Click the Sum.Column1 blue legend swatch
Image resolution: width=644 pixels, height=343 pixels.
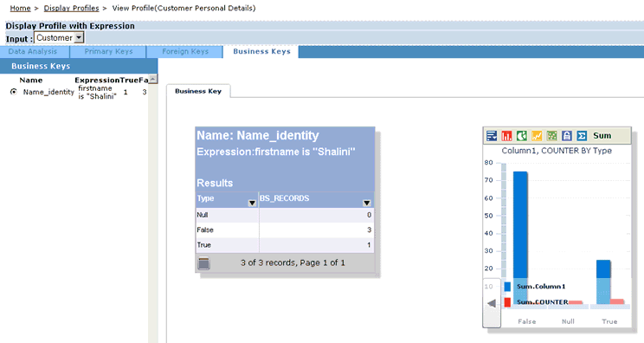507,287
